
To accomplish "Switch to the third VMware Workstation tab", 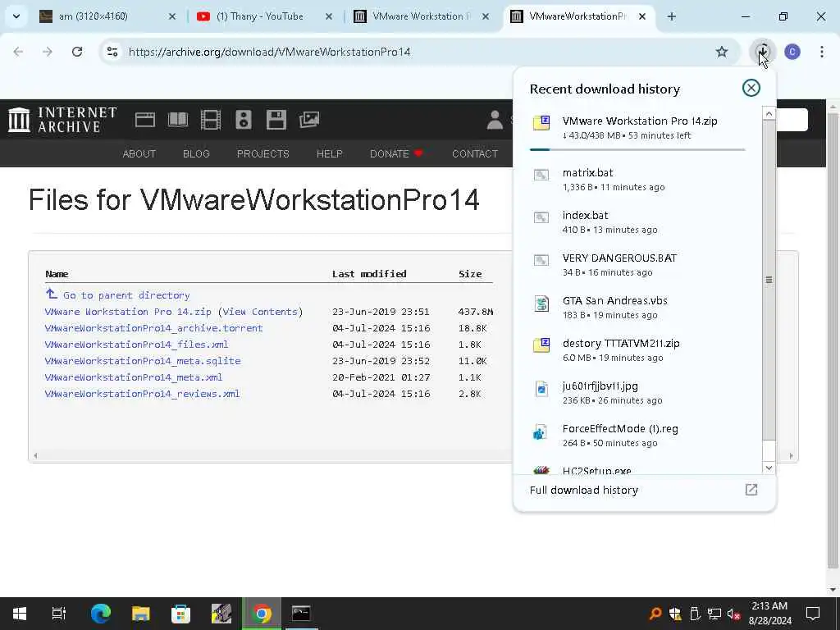I will coord(421,16).
